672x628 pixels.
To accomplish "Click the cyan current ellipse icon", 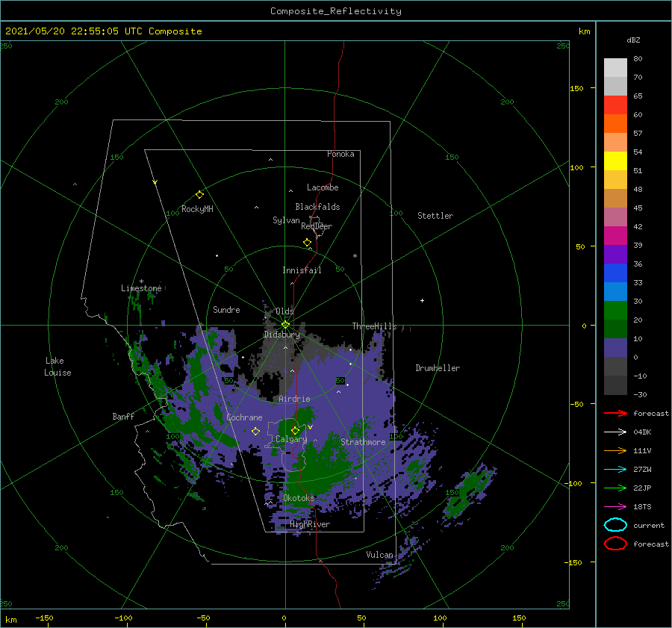I will pos(615,525).
